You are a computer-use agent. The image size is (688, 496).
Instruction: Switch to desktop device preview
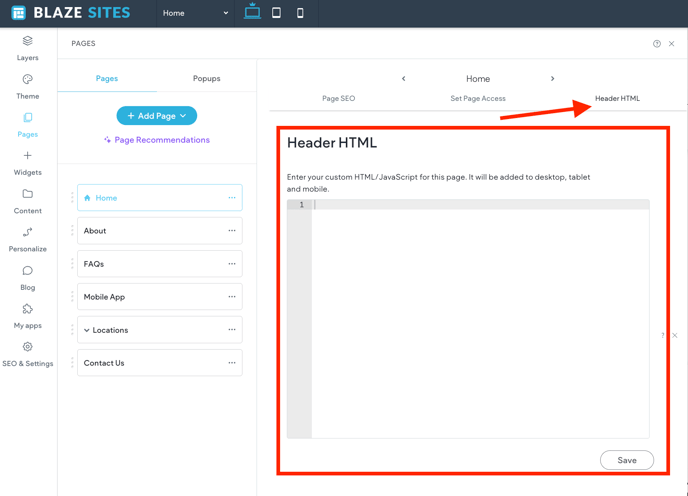[252, 13]
